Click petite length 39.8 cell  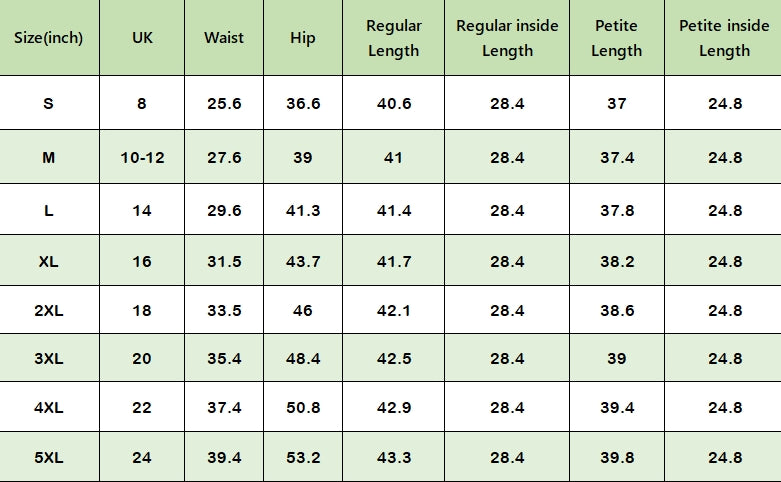(x=616, y=458)
